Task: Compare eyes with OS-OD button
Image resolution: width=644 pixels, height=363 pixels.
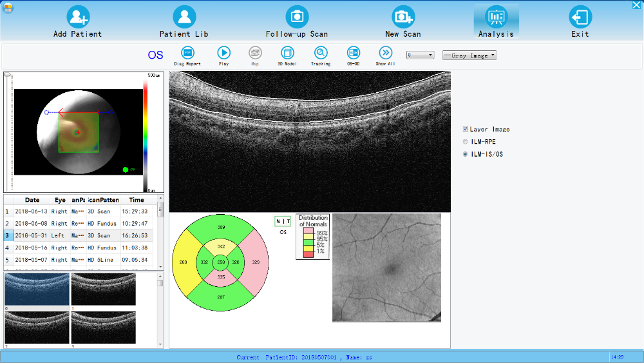Action: point(353,56)
